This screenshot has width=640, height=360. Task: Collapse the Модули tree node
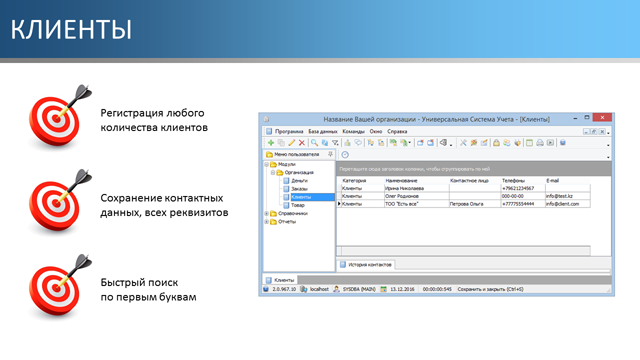(267, 164)
